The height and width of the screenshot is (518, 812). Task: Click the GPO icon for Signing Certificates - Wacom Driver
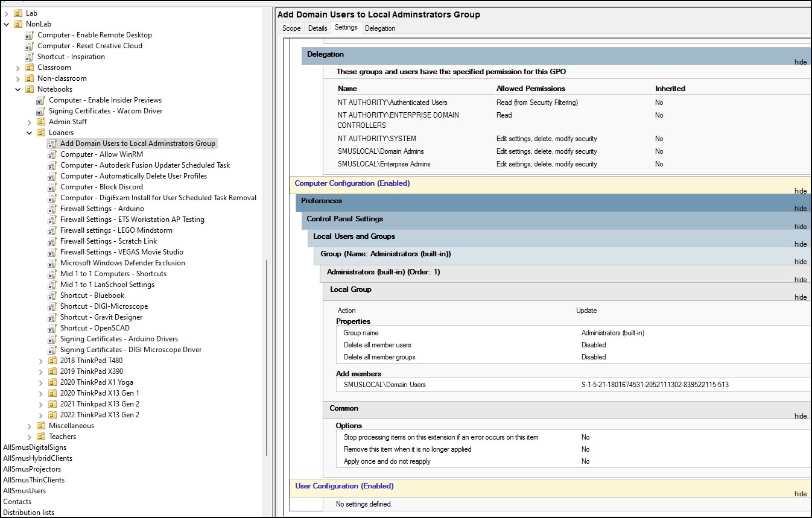41,111
